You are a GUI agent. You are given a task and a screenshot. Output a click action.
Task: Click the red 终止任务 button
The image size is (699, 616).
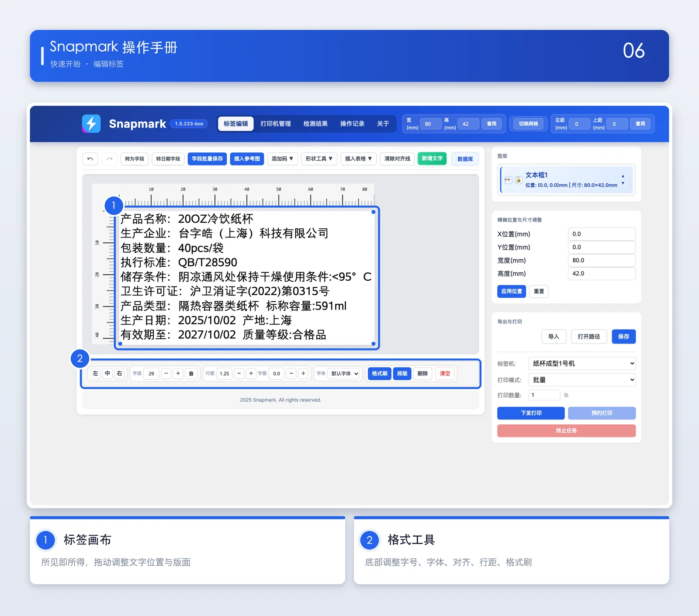point(567,431)
